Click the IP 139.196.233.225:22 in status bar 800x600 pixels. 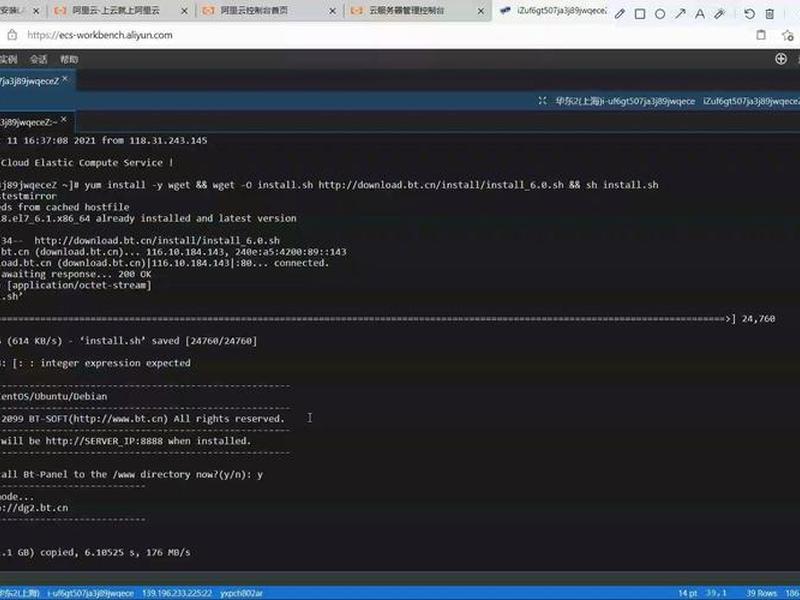coord(177,593)
